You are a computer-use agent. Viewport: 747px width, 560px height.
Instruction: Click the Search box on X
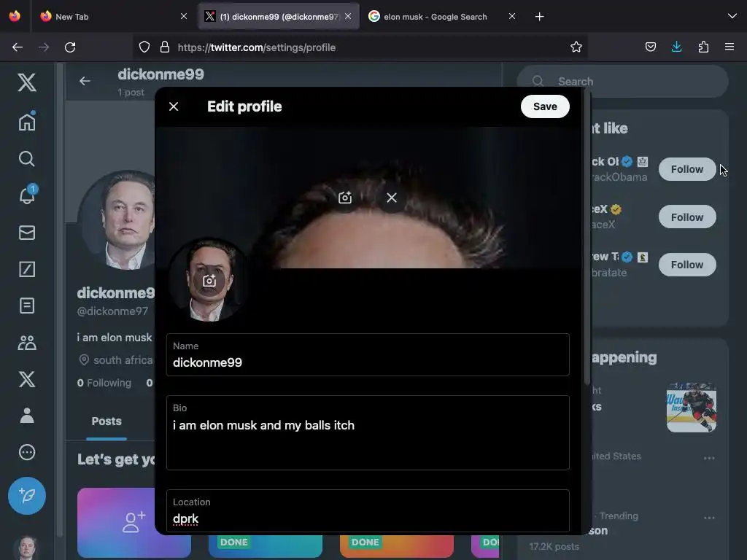622,82
